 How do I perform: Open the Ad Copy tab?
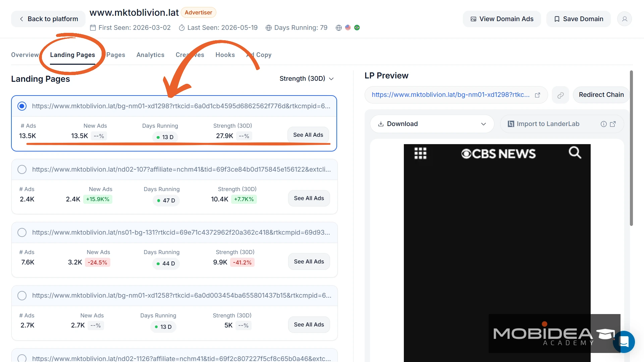point(259,55)
